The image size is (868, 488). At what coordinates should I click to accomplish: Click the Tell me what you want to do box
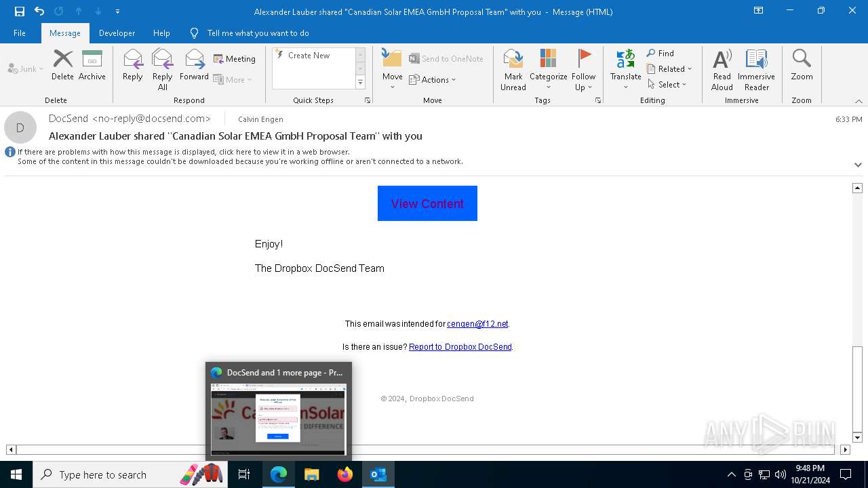pos(258,33)
